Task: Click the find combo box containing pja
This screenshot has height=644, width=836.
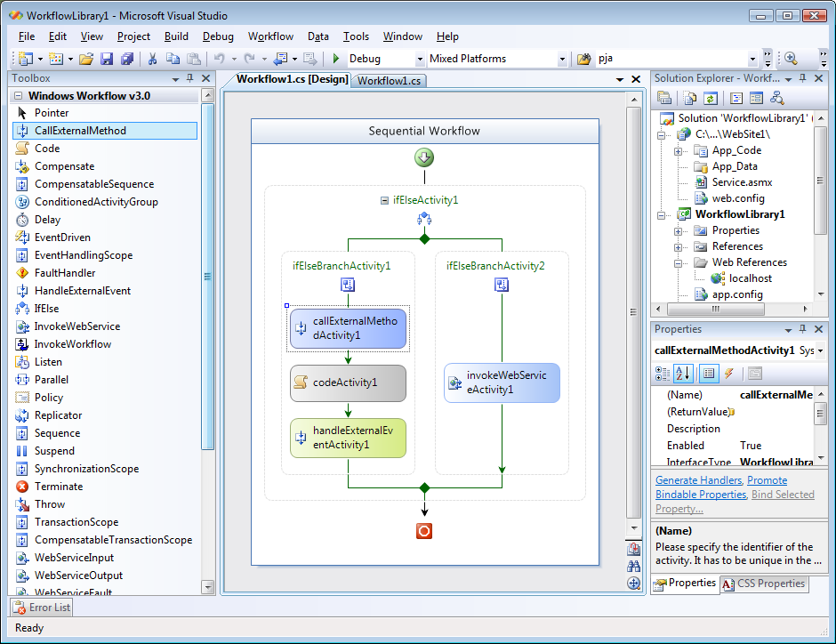Action: pyautogui.click(x=677, y=59)
